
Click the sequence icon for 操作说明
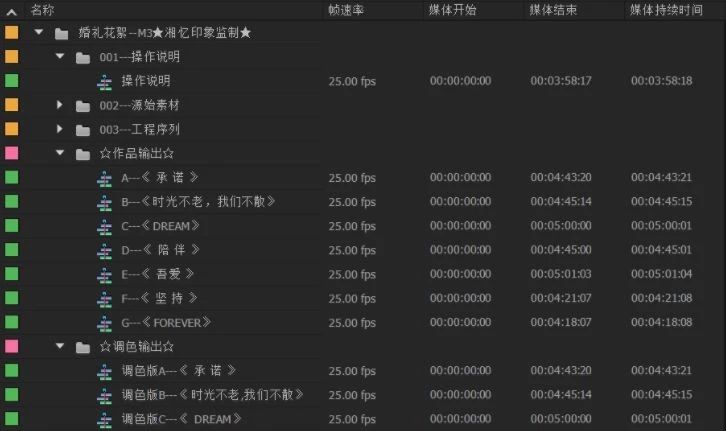click(x=105, y=82)
